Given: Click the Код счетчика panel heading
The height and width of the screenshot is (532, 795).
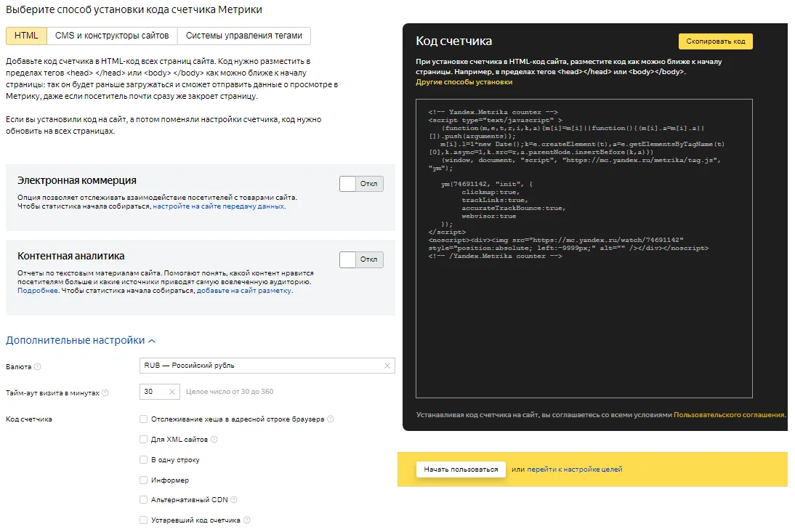Looking at the screenshot, I should [x=453, y=41].
